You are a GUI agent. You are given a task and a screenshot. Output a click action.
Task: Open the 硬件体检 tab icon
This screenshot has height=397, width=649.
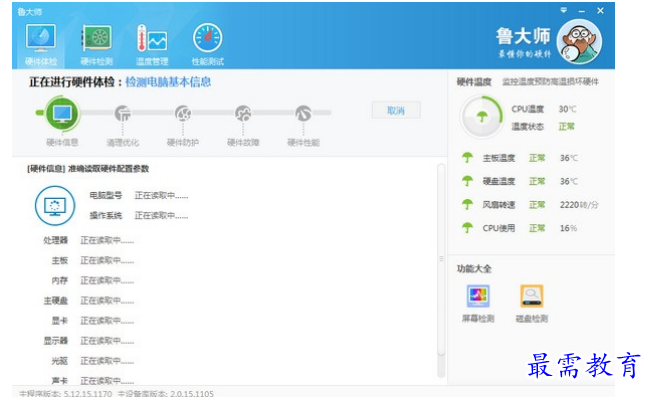41,38
